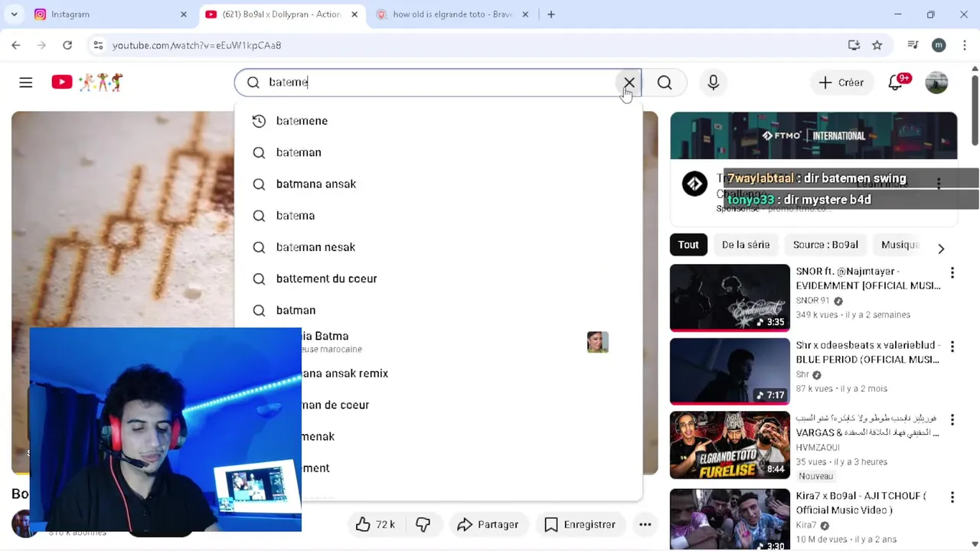Click the Batma singer suggestion thumbnail
This screenshot has width=980, height=551.
597,342
